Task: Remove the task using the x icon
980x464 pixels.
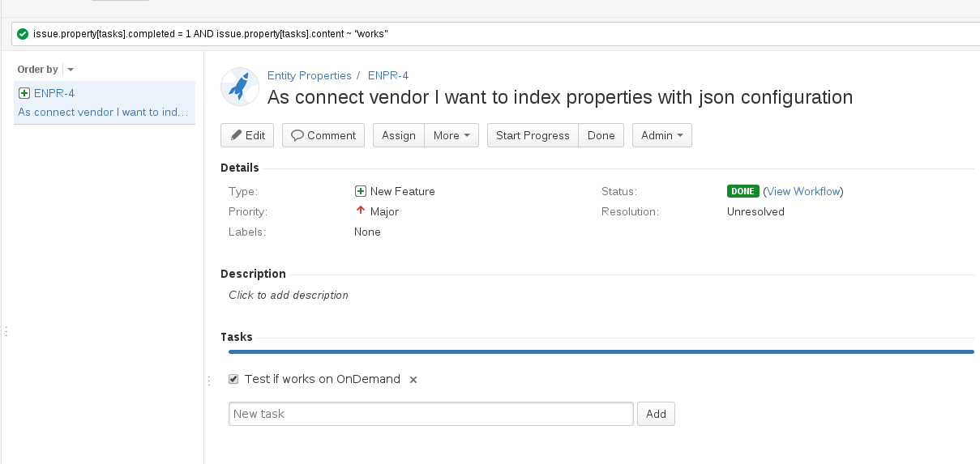Action: (x=413, y=380)
